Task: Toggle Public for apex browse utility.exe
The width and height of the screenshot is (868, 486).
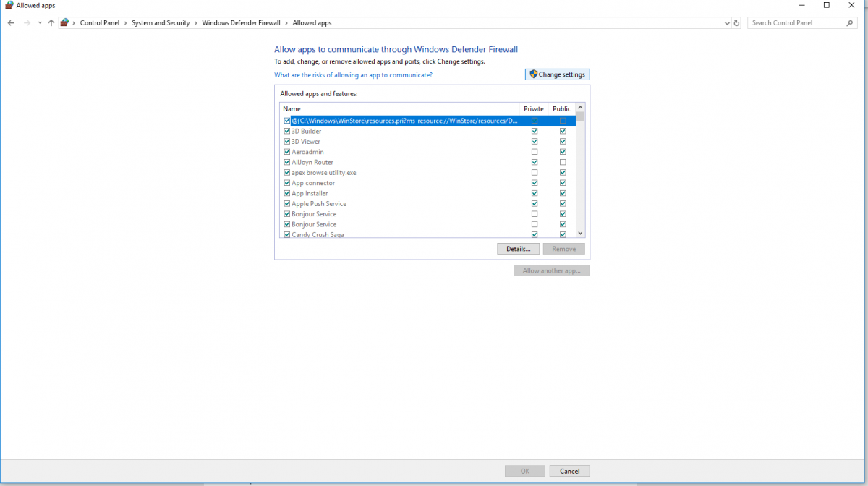Action: pyautogui.click(x=563, y=173)
